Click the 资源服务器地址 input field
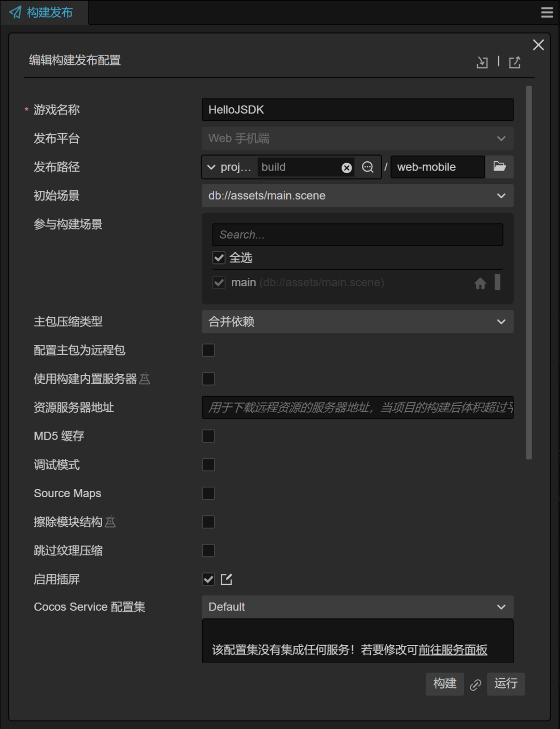Screen dimensions: 560x729 [x=357, y=408]
